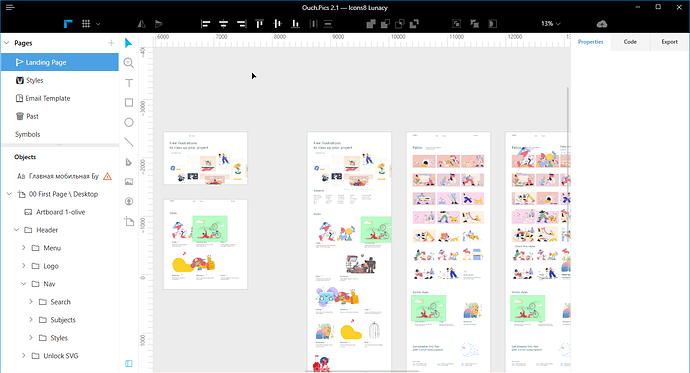Click the Difference boolean operation icon
This screenshot has width=690, height=373.
(414, 24)
